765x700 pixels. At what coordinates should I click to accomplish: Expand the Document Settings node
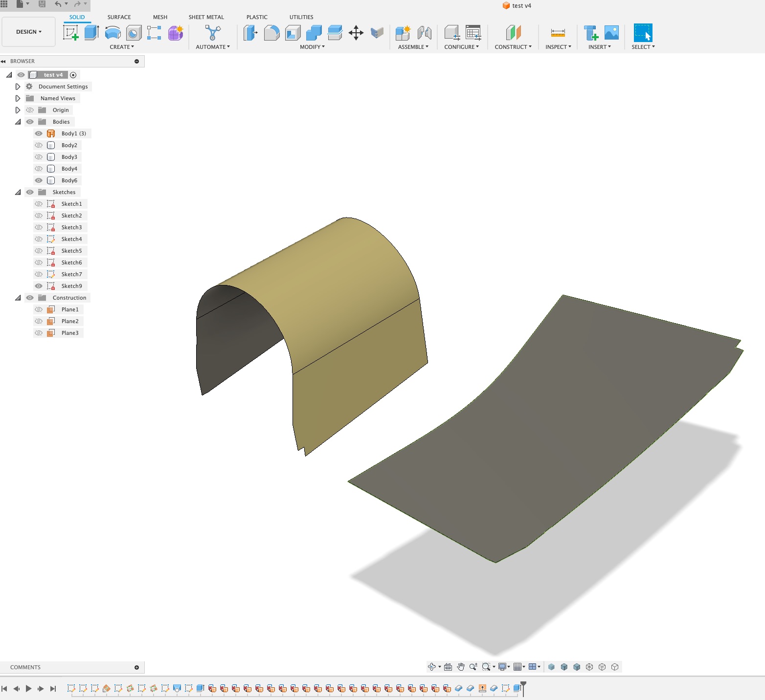[18, 86]
